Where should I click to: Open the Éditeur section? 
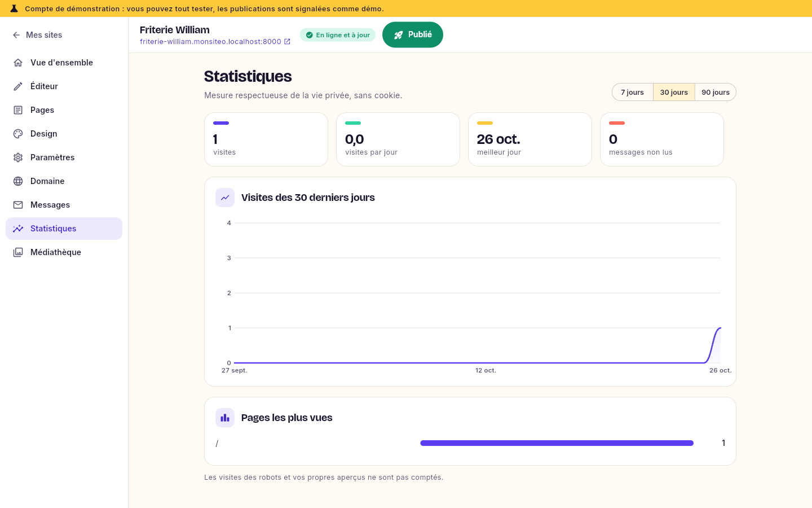pos(64,86)
